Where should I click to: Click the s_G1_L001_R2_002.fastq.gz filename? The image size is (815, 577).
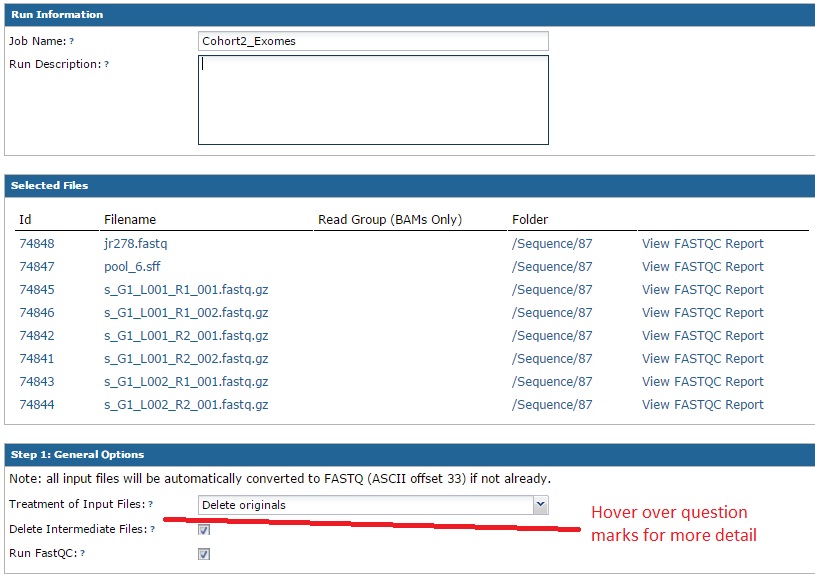point(186,359)
